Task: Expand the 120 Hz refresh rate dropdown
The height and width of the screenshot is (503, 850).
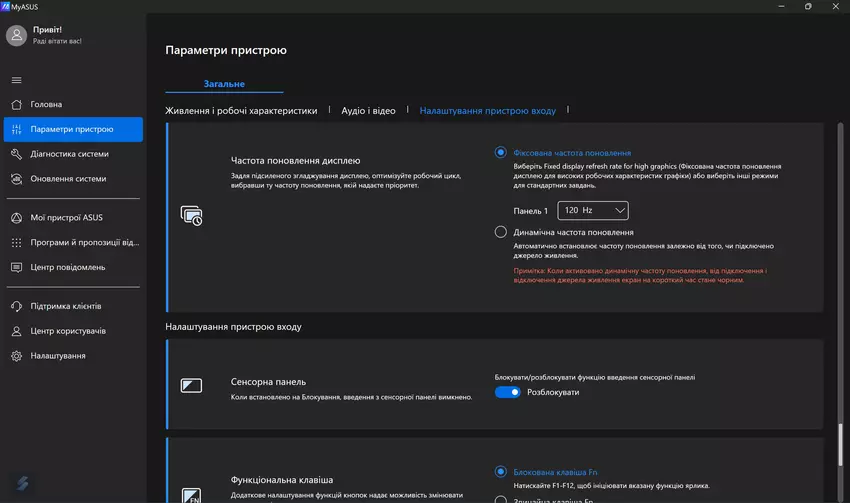Action: tap(593, 211)
